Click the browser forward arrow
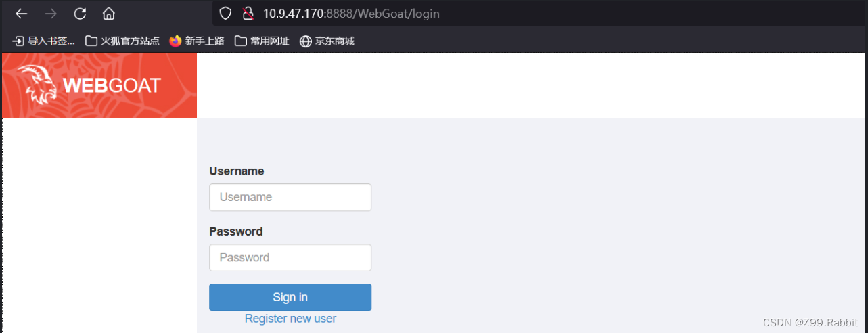This screenshot has width=868, height=333. pyautogui.click(x=51, y=14)
